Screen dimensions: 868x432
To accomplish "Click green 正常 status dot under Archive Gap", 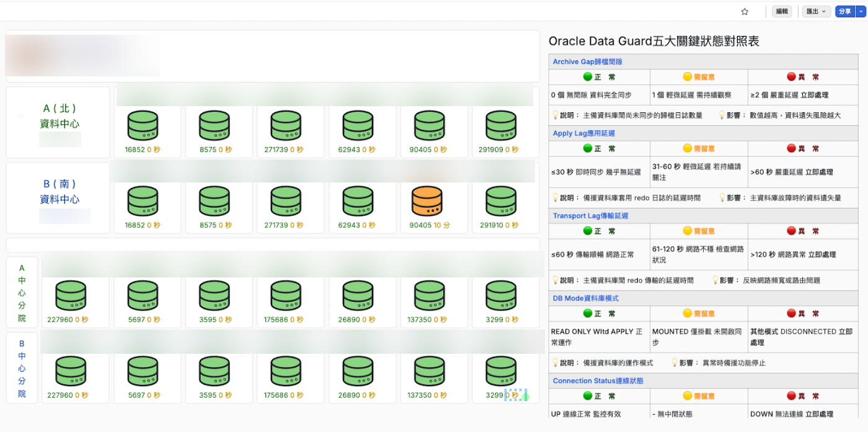I will click(588, 77).
